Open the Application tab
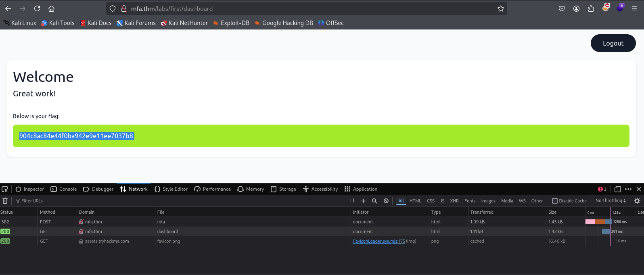This screenshot has width=644, height=275. point(361,189)
